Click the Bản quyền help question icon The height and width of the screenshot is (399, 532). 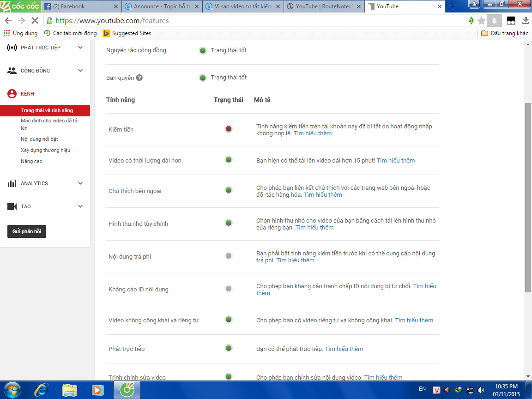(139, 78)
